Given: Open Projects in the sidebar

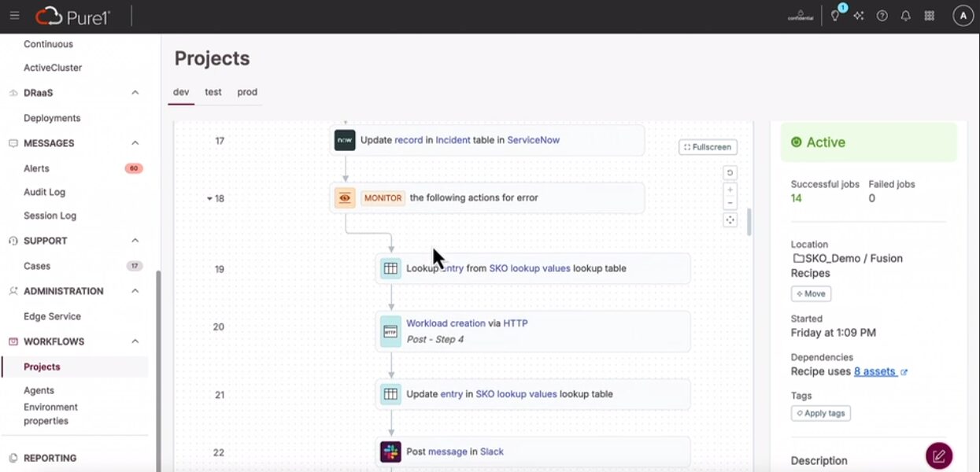Looking at the screenshot, I should tap(42, 367).
